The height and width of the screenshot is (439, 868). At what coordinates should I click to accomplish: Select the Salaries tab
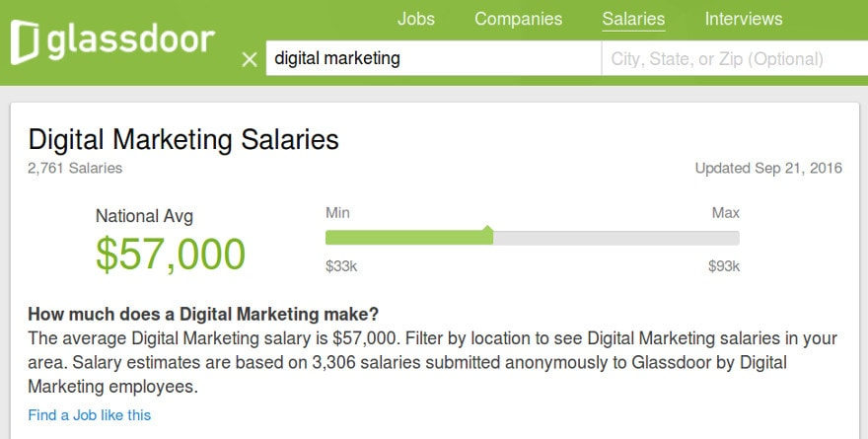633,19
